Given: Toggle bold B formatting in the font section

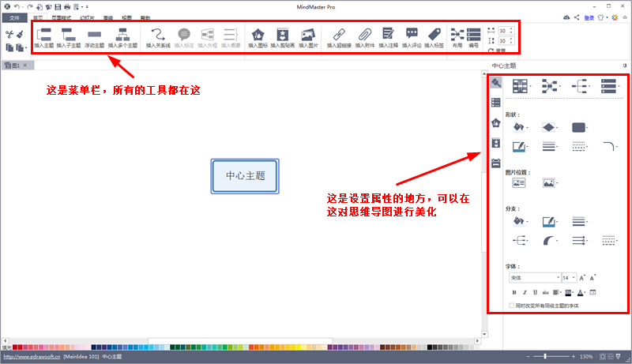Looking at the screenshot, I should [x=514, y=292].
